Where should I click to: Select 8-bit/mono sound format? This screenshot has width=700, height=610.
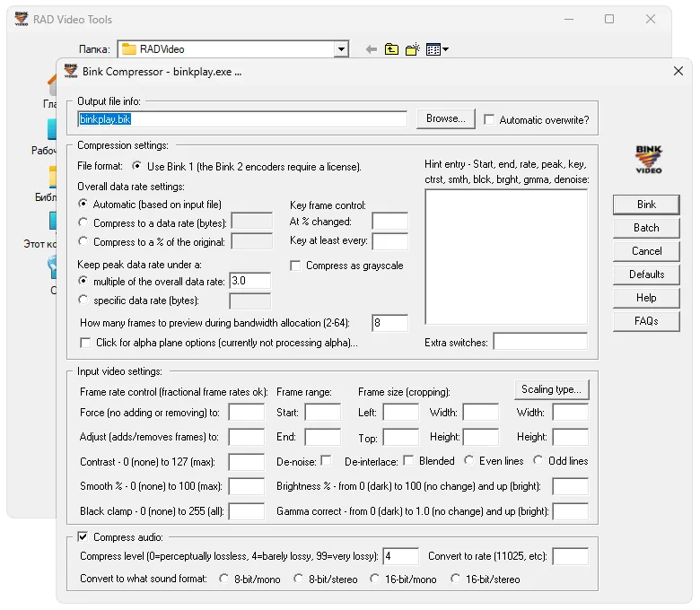click(x=223, y=579)
